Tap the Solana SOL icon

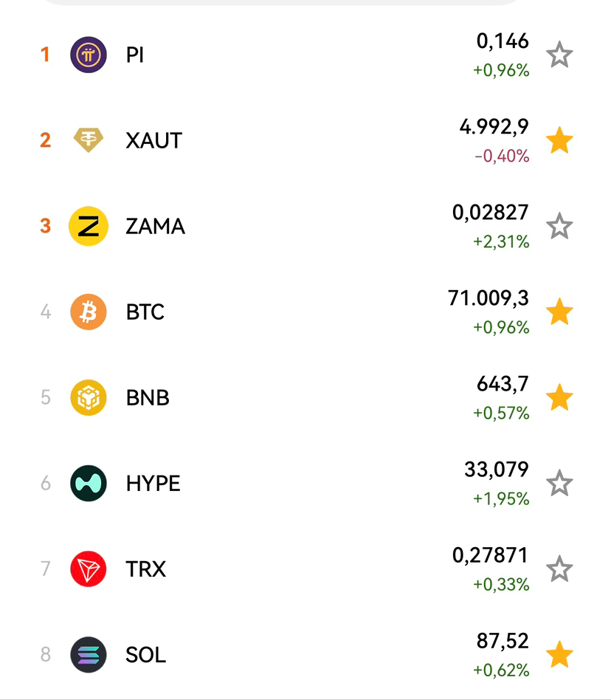pyautogui.click(x=89, y=654)
